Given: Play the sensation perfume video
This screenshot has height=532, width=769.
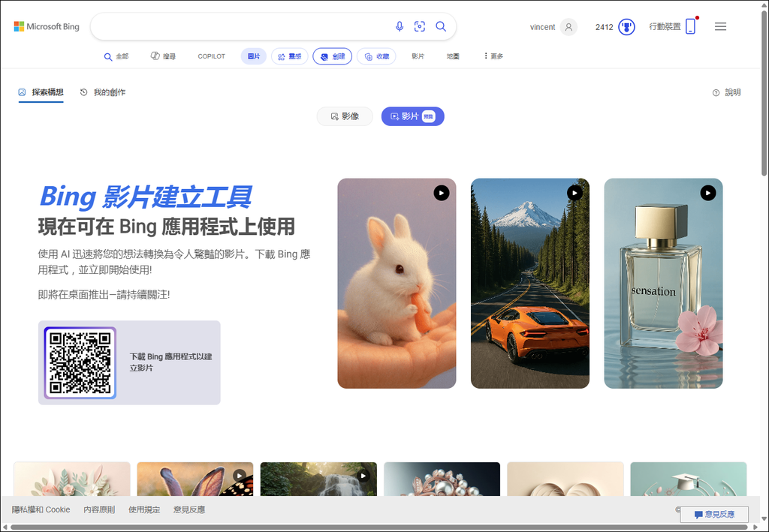Looking at the screenshot, I should pyautogui.click(x=708, y=193).
